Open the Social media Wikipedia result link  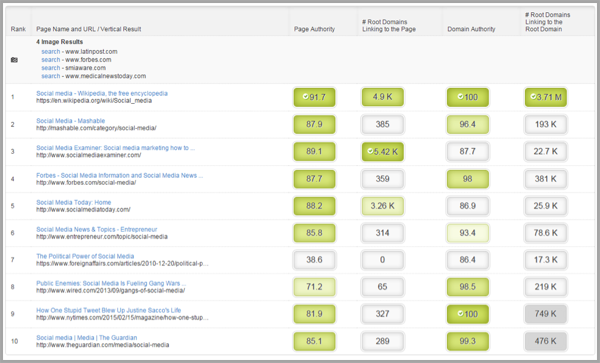coord(102,93)
